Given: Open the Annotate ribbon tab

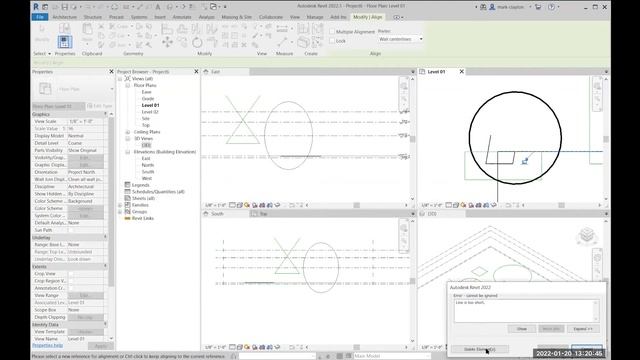Looking at the screenshot, I should pos(182,17).
